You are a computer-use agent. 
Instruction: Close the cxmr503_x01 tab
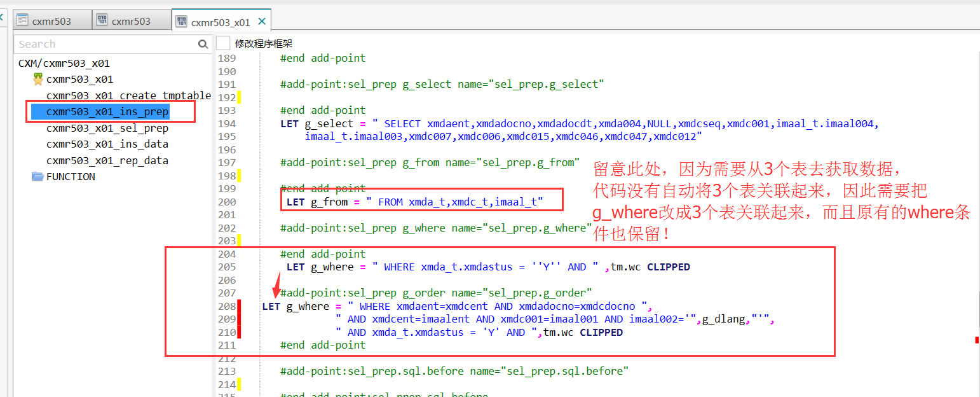coord(262,21)
